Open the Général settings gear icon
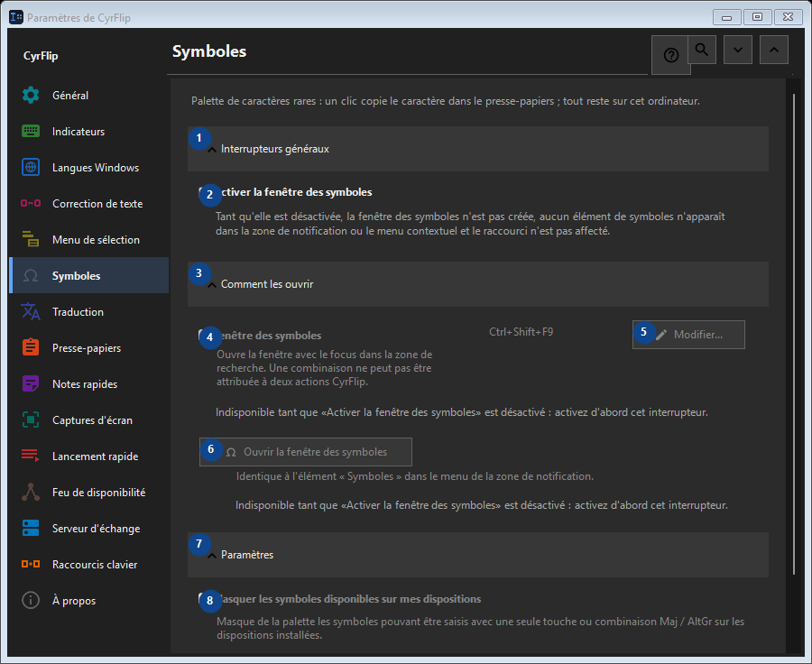This screenshot has height=664, width=812. click(31, 96)
